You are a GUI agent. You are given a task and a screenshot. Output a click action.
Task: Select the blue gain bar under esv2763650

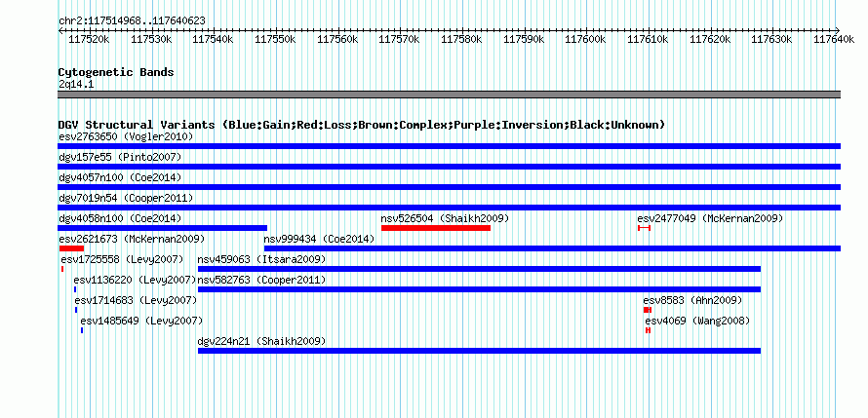point(449,146)
